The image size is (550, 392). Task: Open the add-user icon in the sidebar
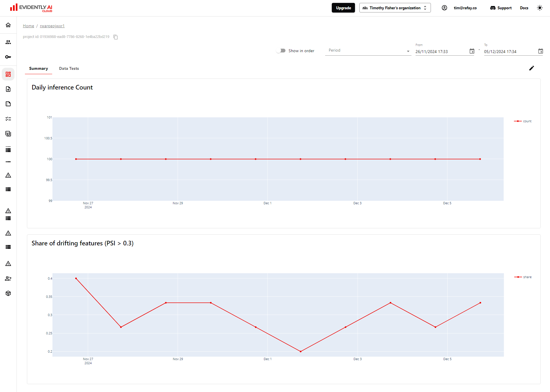(x=8, y=278)
